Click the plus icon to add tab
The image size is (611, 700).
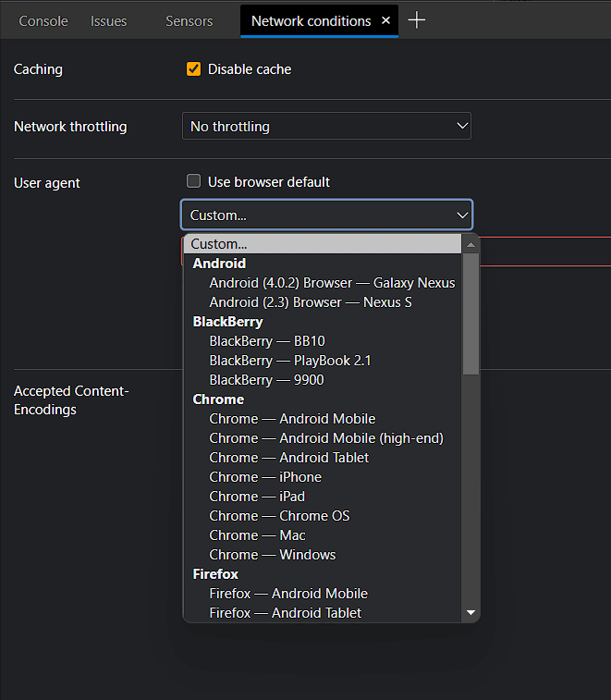(x=417, y=20)
